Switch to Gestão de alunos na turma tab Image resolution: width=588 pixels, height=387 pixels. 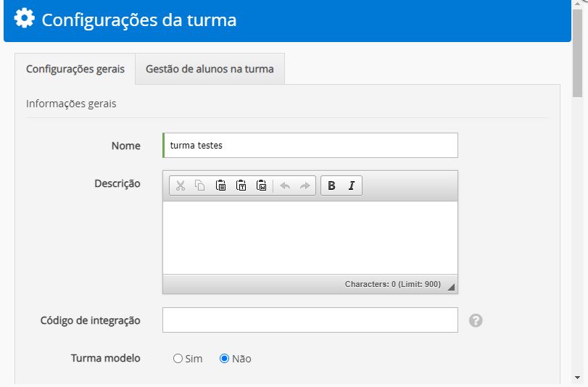click(210, 70)
